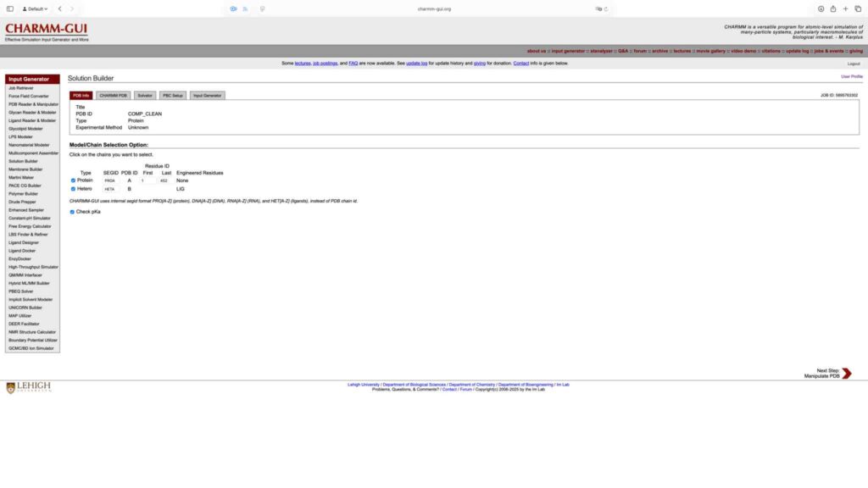Screen dimensions: 868x488
Task: Uncheck the Protein chain checkbox
Action: coord(73,180)
